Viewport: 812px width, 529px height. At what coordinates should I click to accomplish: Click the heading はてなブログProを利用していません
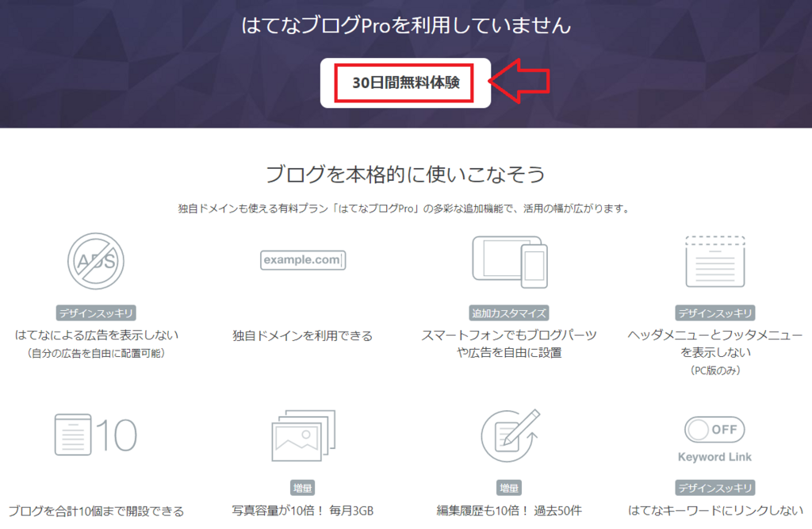(x=406, y=25)
